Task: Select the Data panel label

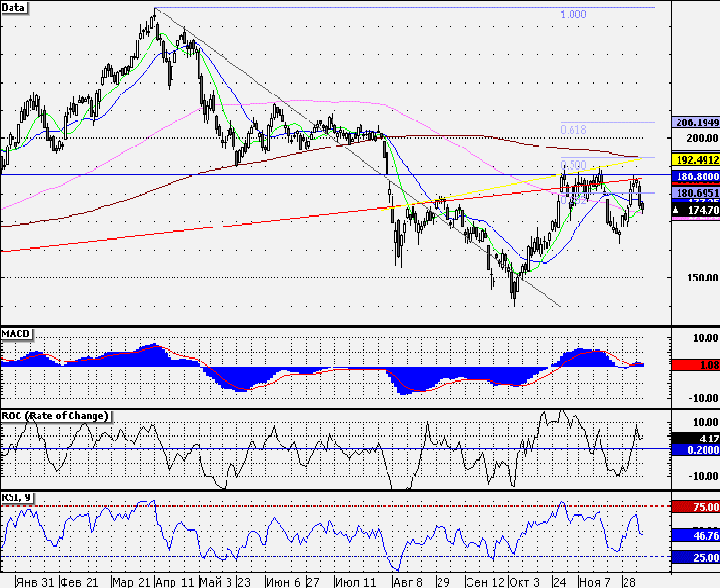Action: [x=13, y=8]
